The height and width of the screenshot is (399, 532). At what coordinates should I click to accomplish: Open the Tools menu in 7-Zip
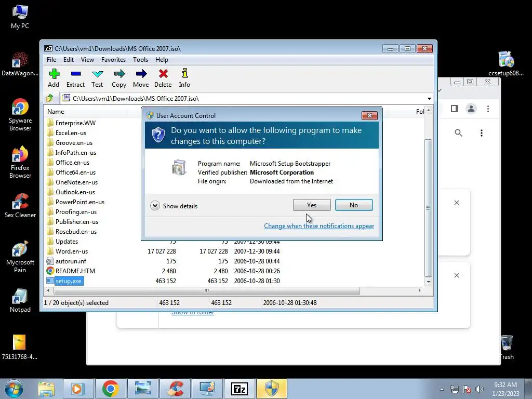(140, 60)
